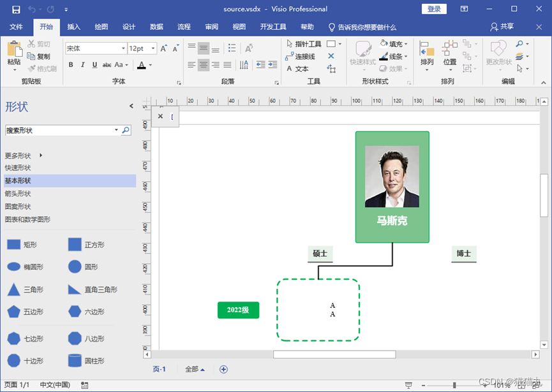552x392 pixels.
Task: Toggle align text left
Action: [191, 64]
